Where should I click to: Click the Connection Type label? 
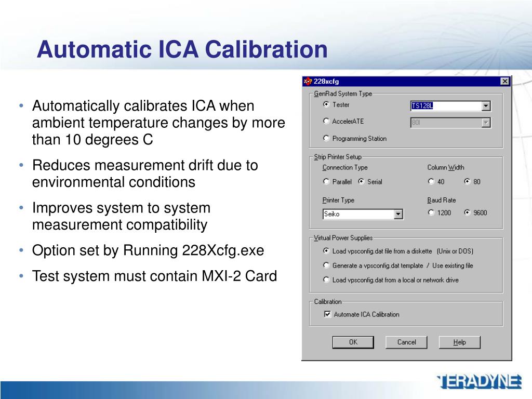point(345,167)
